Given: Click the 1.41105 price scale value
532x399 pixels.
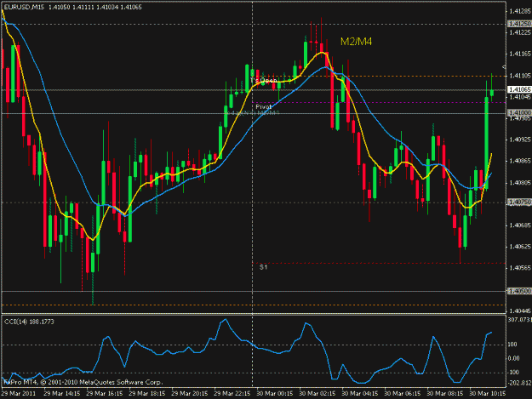Looking at the screenshot, I should click(x=519, y=75).
